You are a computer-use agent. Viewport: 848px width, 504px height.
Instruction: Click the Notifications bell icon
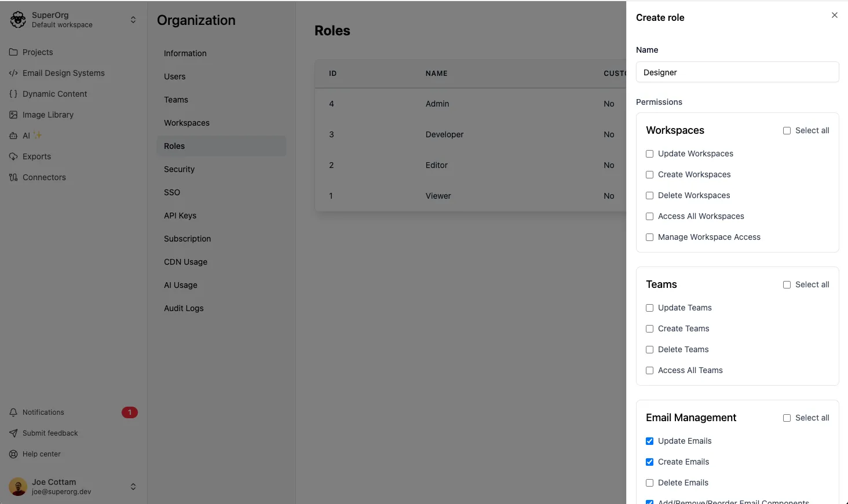pos(13,412)
